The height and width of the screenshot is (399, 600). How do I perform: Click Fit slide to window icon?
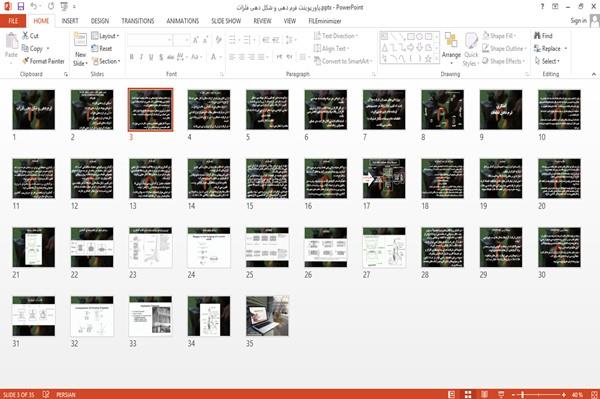pos(594,394)
